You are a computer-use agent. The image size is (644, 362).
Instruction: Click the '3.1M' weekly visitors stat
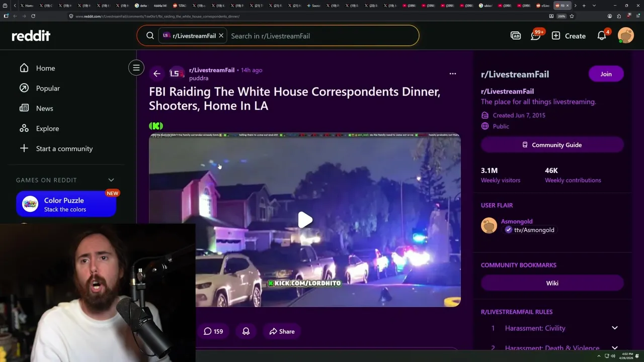pos(489,170)
